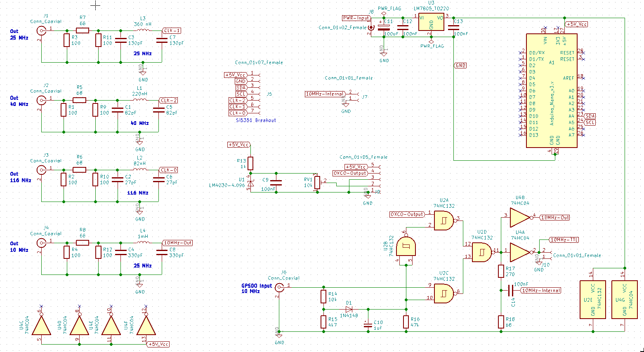Click resistor R15 4k7
This screenshot has height=352, width=644.
pos(323,322)
